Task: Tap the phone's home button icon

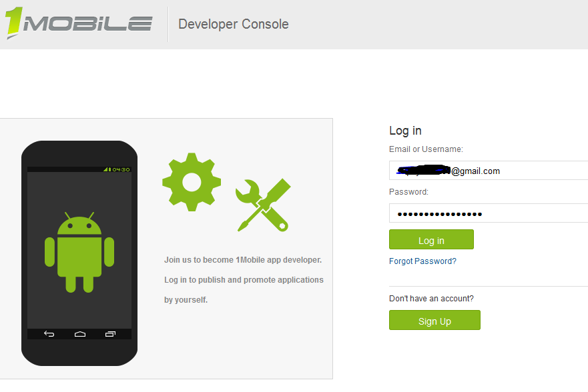Action: 80,334
